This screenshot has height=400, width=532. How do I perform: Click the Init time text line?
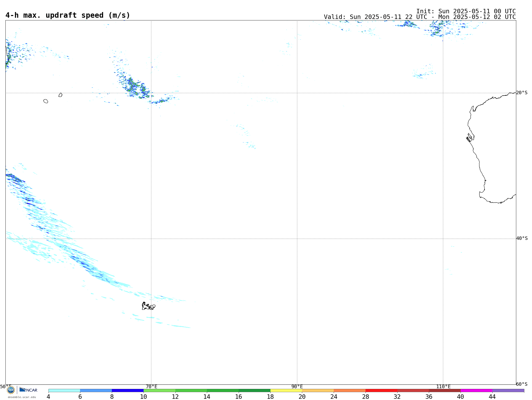[466, 11]
